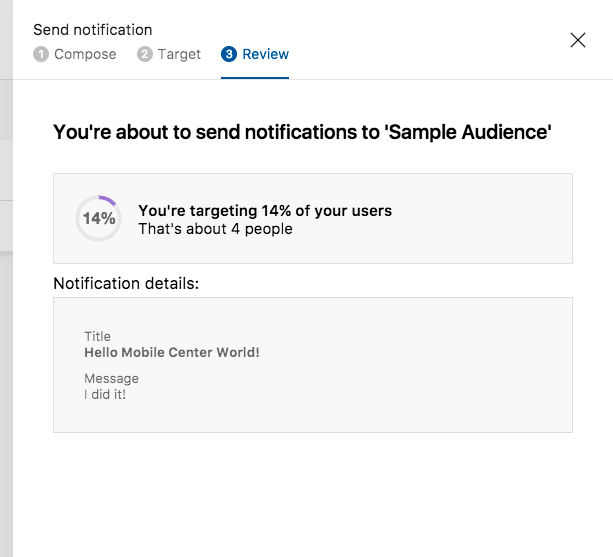The height and width of the screenshot is (557, 613).
Task: Click the dimmed background left of panel
Action: pos(6,300)
